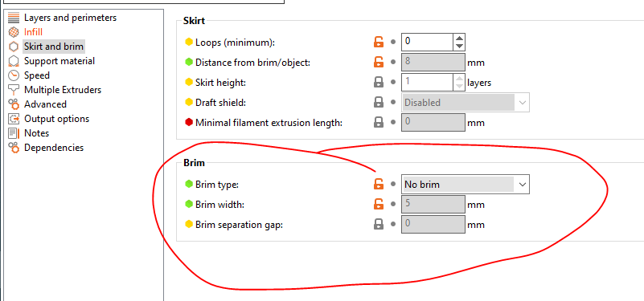Click the Loops (minimum) label
The image size is (644, 301).
point(236,43)
